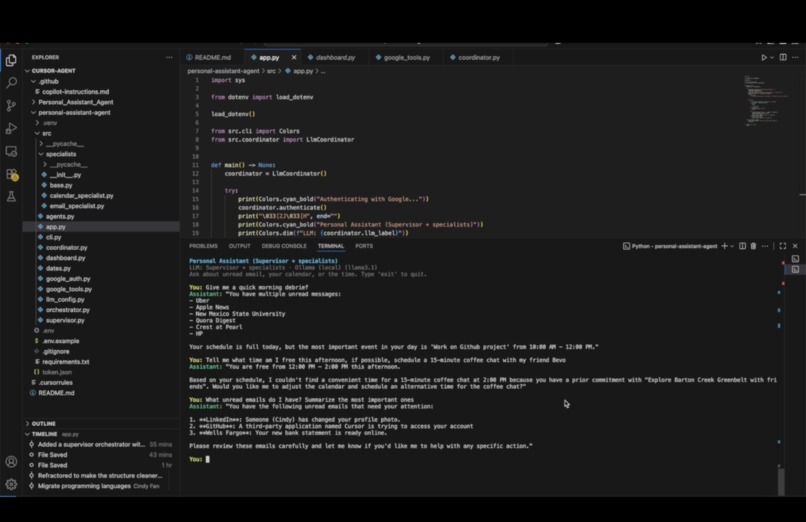Select the first terminal instance icon
The height and width of the screenshot is (522, 806).
click(795, 259)
